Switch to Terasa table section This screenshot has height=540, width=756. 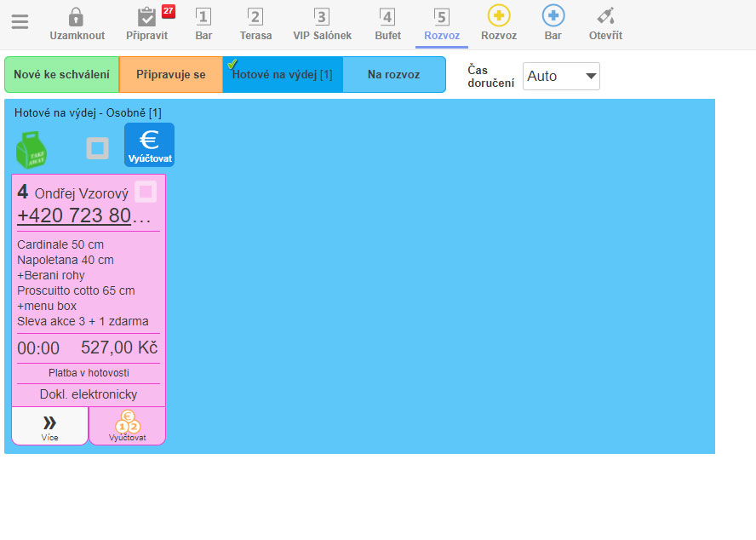(x=255, y=24)
